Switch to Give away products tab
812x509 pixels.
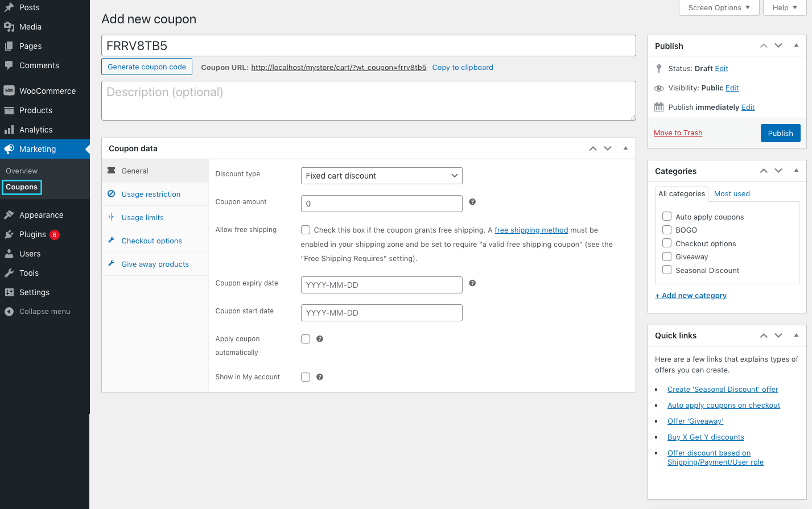(x=155, y=264)
